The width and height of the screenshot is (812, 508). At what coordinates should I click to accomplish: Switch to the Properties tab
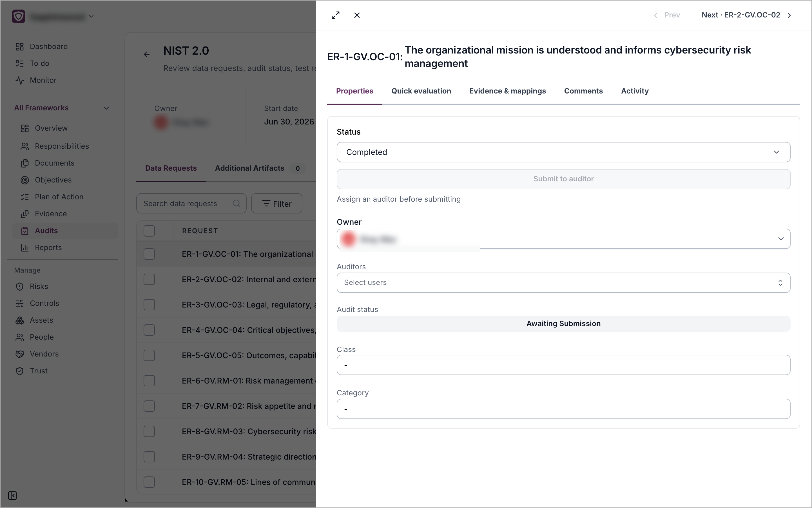[x=354, y=91]
